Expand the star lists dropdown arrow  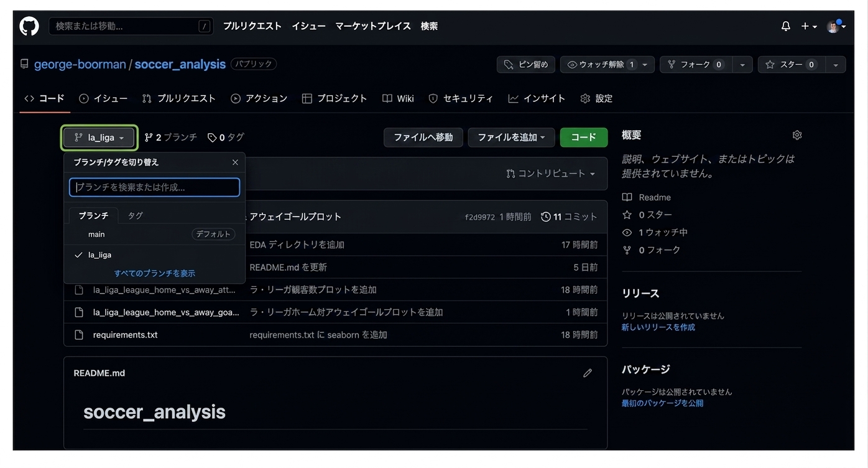point(836,65)
